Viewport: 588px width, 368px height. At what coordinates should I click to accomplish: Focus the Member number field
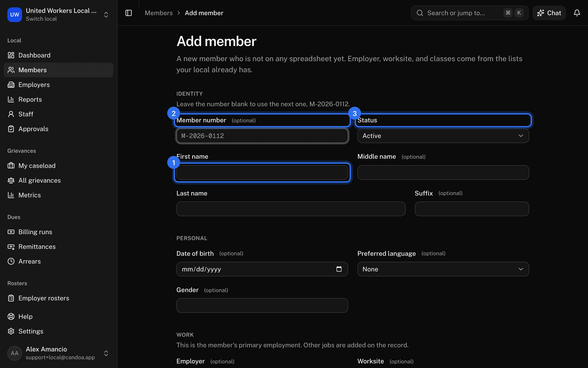click(x=262, y=136)
